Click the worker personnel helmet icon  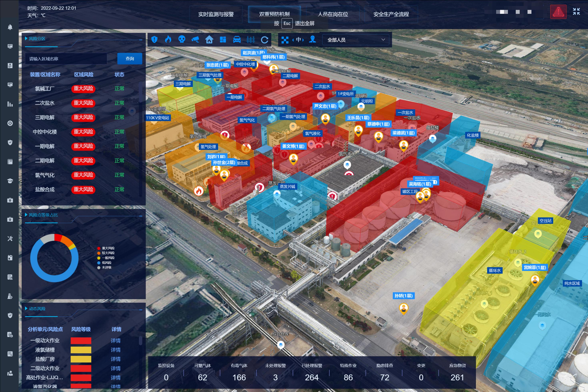click(313, 39)
